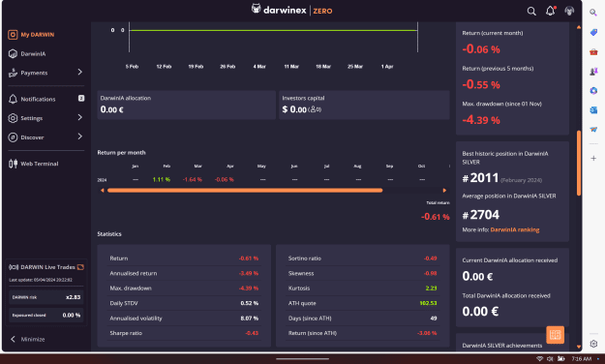
Task: Add a new item to browser sidebar
Action: pyautogui.click(x=593, y=158)
